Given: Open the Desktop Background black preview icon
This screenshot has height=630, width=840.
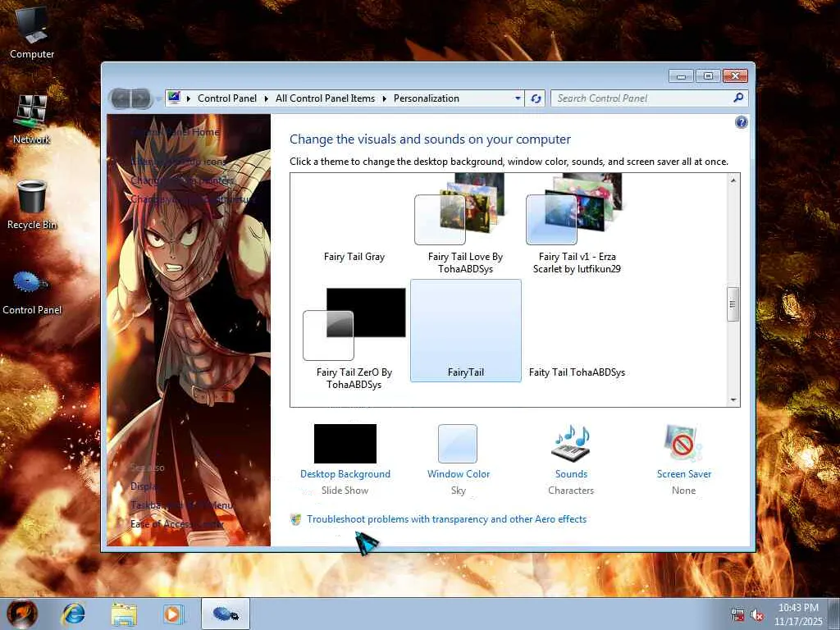Looking at the screenshot, I should (x=345, y=444).
